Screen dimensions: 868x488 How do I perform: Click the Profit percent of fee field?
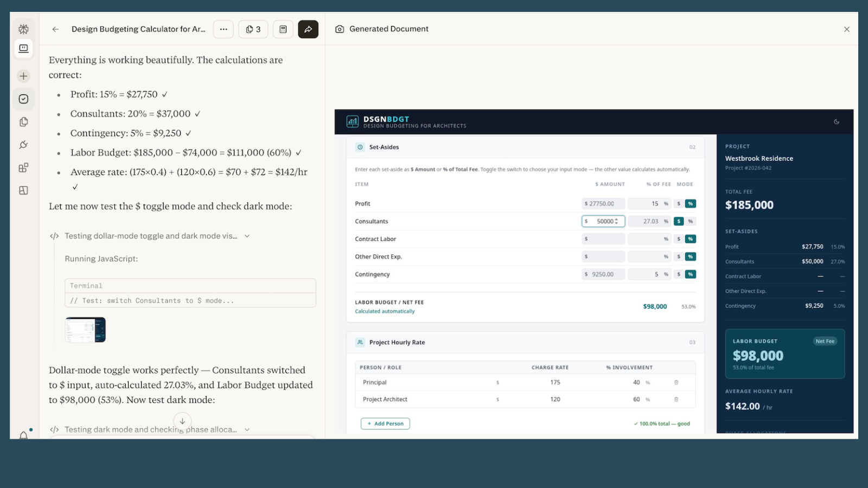[x=649, y=204]
